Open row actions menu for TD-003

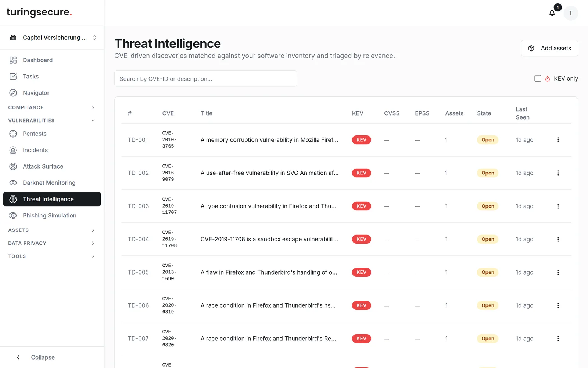click(x=558, y=206)
